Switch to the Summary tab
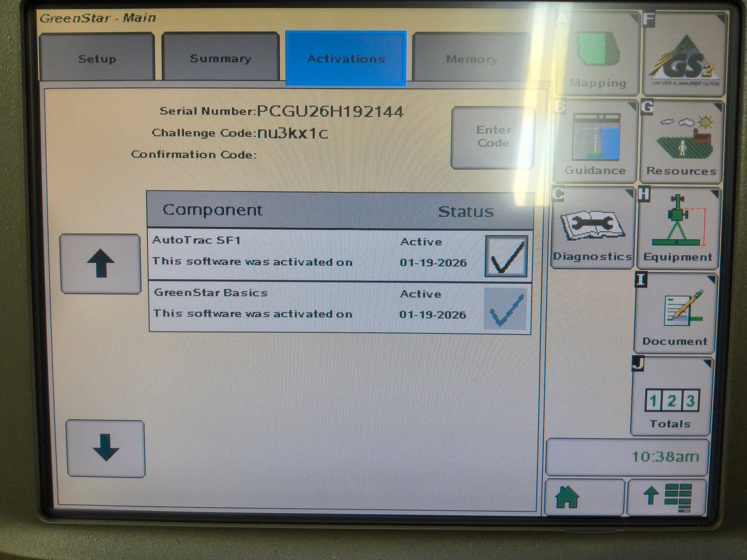747x560 pixels. [x=220, y=57]
